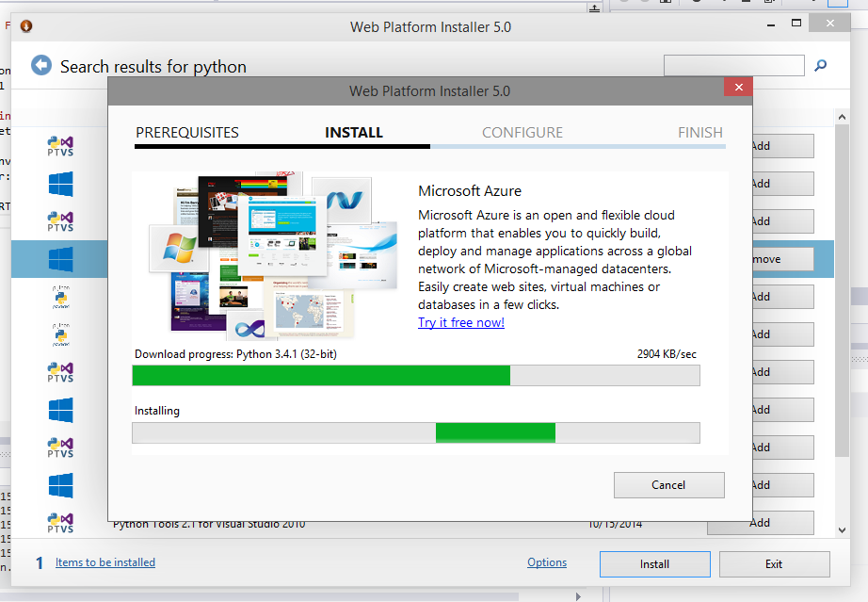Click the Python download progress bar
Image resolution: width=868 pixels, height=602 pixels.
pyautogui.click(x=416, y=375)
